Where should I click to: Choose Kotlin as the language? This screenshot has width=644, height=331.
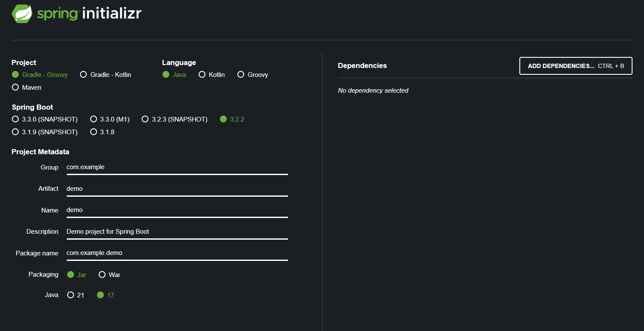point(212,75)
